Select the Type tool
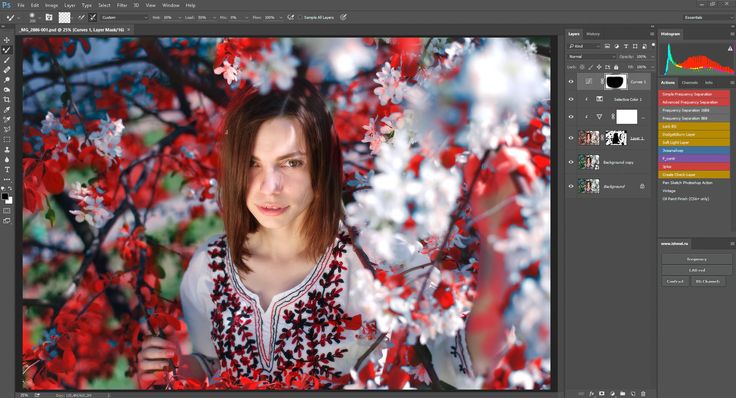 click(7, 169)
